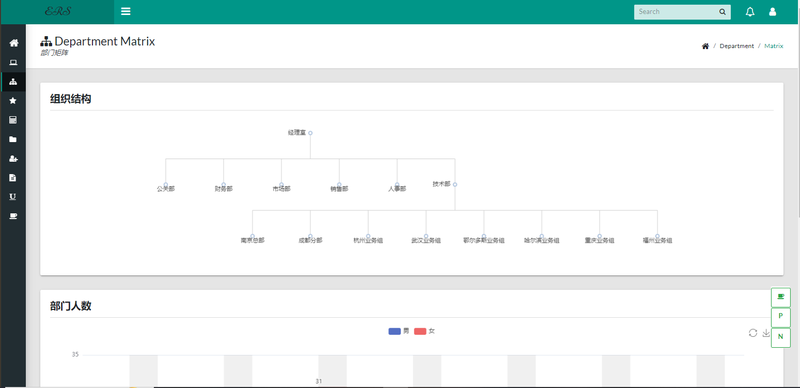Collapse the 技术部 tree node

pos(455,184)
